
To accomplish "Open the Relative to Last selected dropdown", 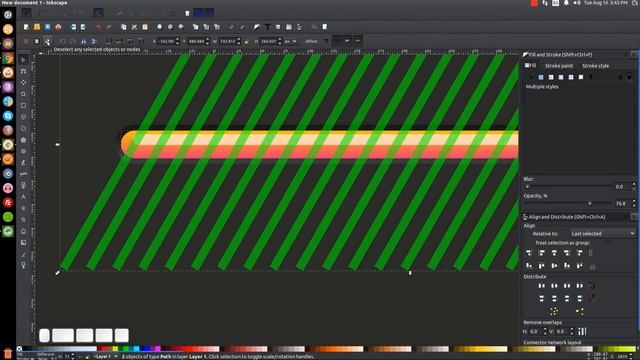I will click(x=602, y=233).
